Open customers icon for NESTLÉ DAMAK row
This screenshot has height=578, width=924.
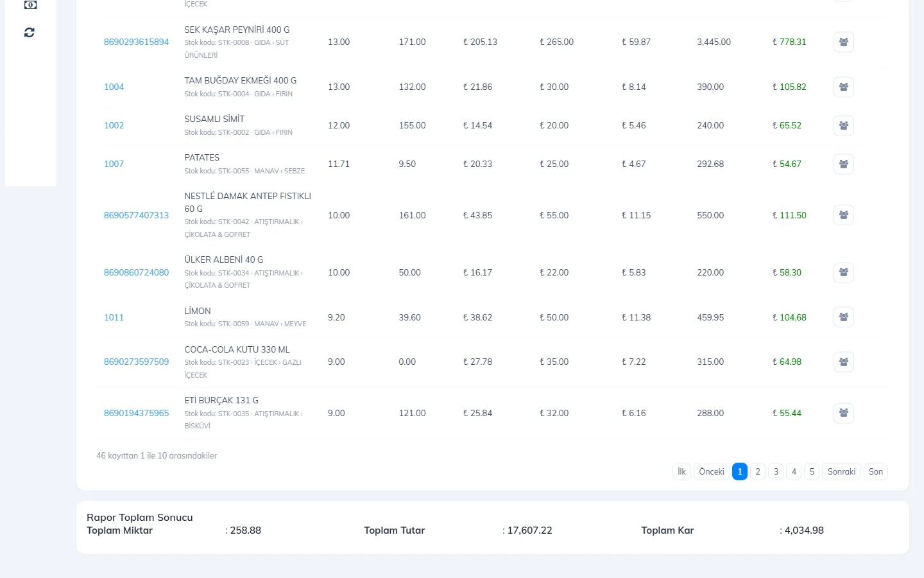[843, 215]
